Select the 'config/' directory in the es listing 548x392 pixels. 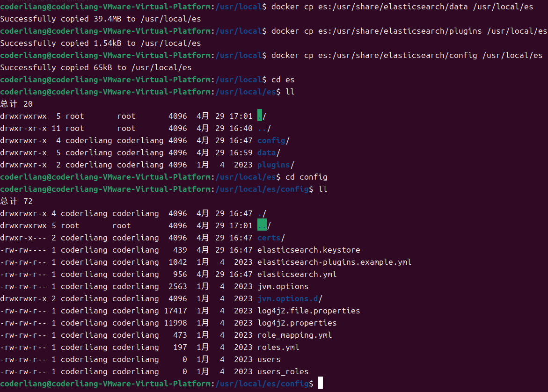tap(274, 141)
